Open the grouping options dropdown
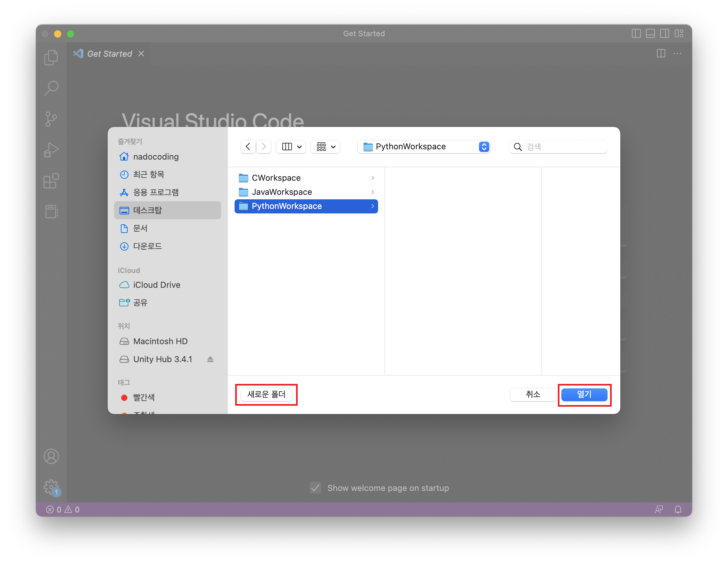Screen dimensions: 728x564 point(325,147)
